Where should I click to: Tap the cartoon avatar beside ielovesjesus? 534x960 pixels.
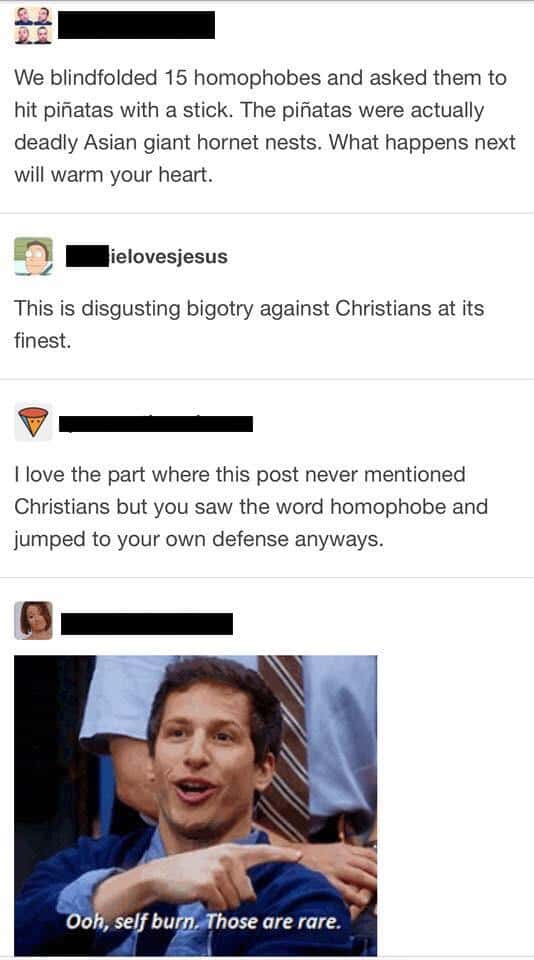tap(34, 256)
